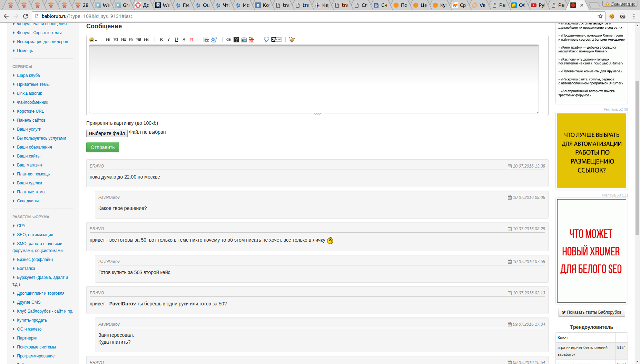Viewport: 640px width, 364px height.
Task: Apply red text color (R)
Action: [x=191, y=40]
